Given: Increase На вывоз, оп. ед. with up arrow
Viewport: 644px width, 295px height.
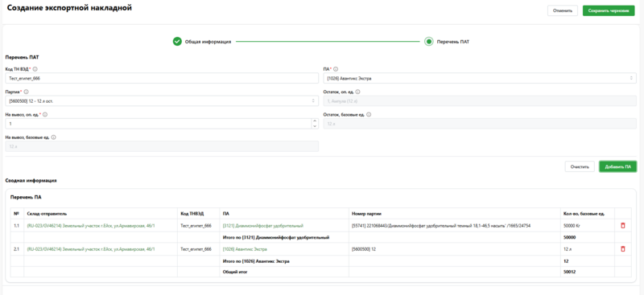Looking at the screenshot, I should (x=315, y=121).
